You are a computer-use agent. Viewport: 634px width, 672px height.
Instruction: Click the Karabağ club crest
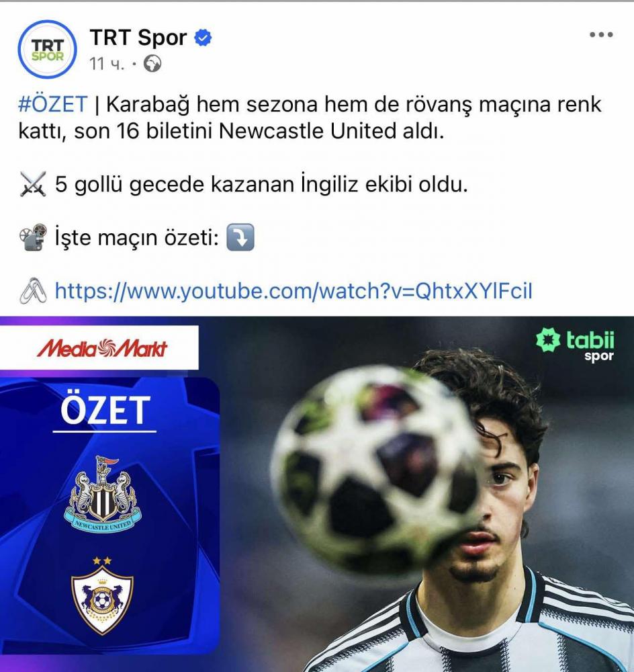pos(102,595)
